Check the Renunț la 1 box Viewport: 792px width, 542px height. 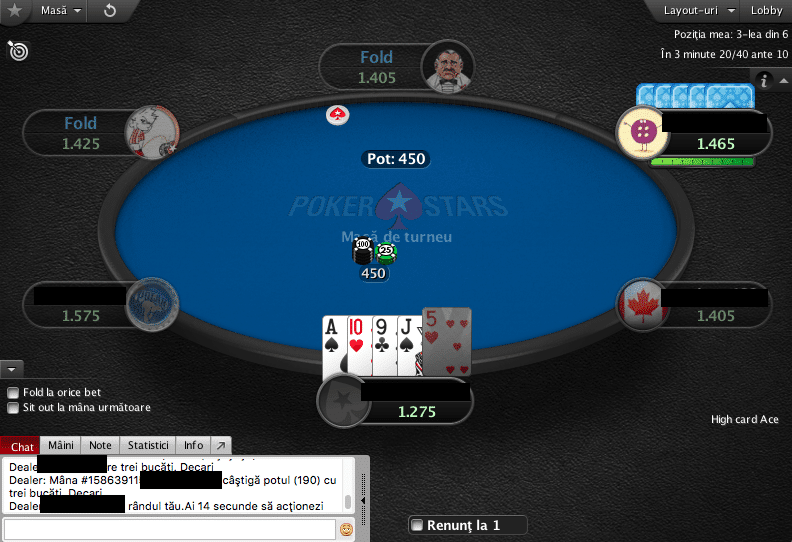417,525
